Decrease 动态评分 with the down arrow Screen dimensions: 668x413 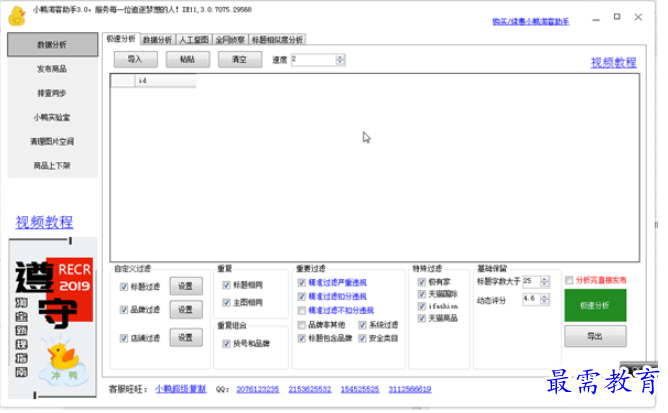point(545,302)
